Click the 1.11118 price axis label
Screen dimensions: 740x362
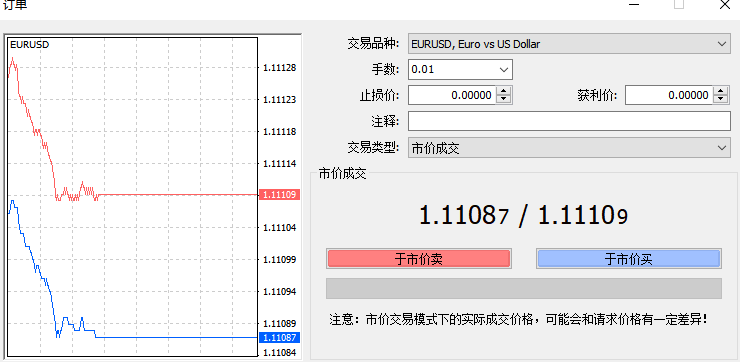tap(280, 132)
